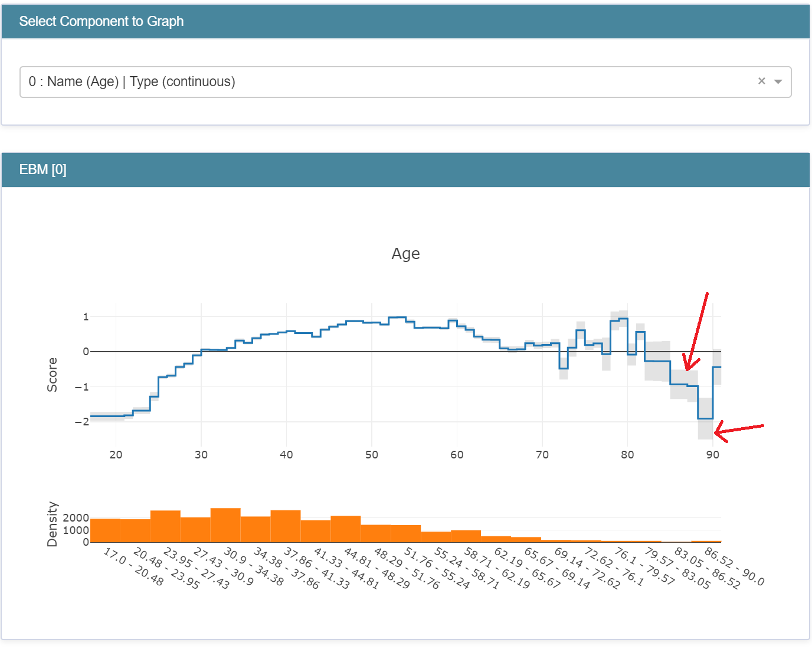Click the 'EBM [0]' panel title bar

[42, 170]
